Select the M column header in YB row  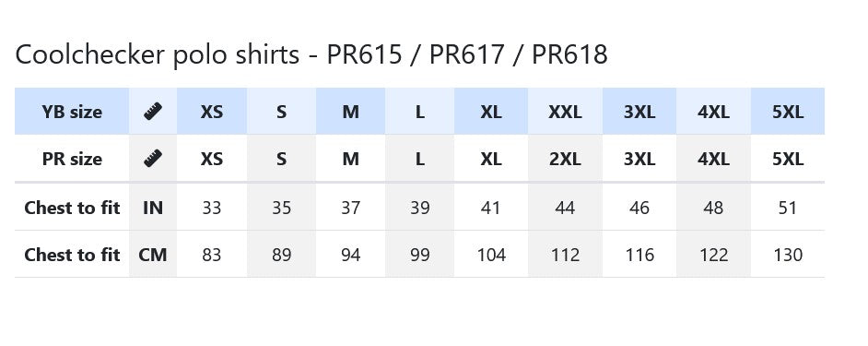point(350,112)
